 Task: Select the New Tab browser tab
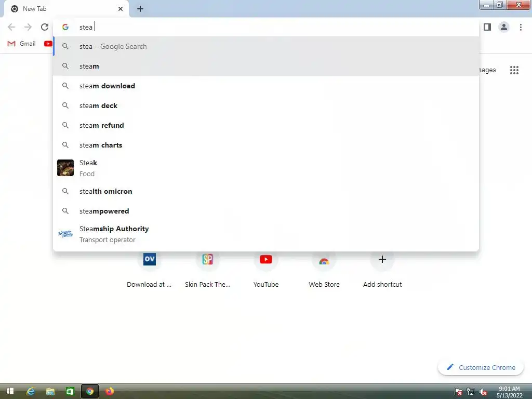point(66,9)
